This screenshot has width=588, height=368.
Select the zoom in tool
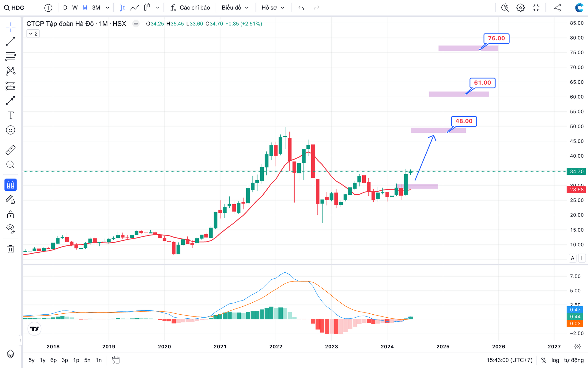click(x=11, y=165)
